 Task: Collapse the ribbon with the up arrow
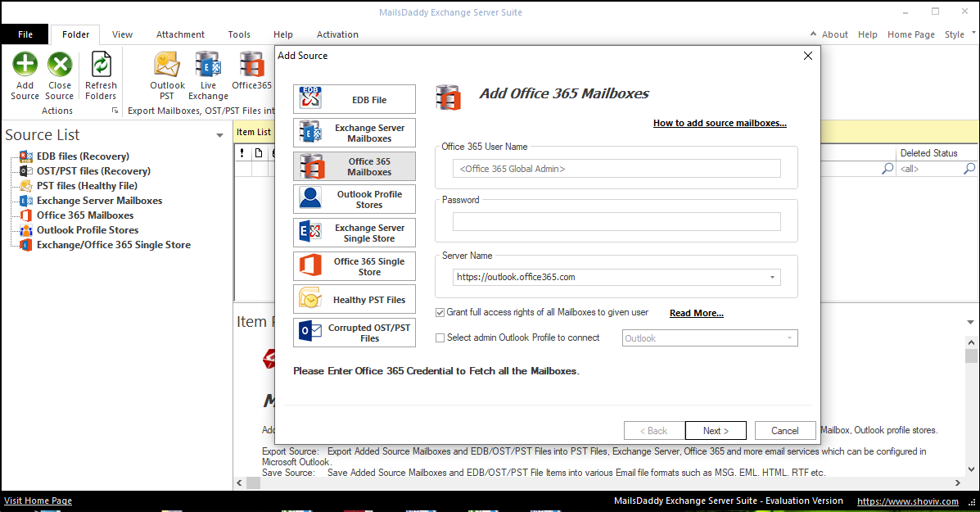813,34
